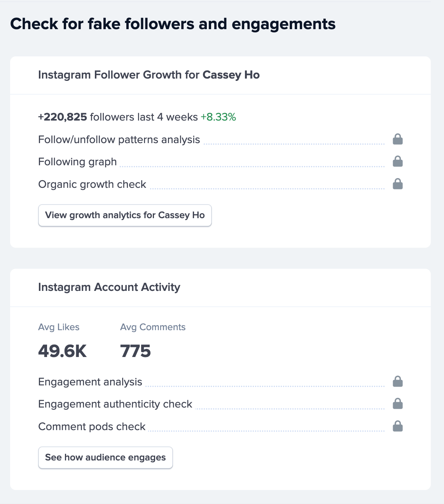This screenshot has width=444, height=504.
Task: Click the Check for fake followers heading
Action: tap(173, 24)
